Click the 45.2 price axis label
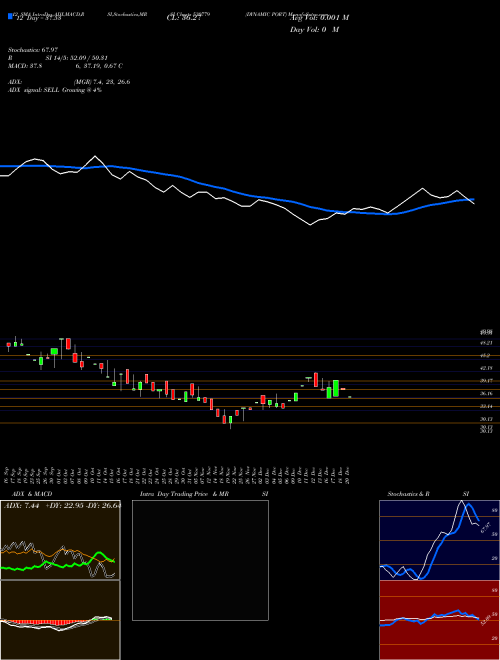This screenshot has height=660, width=500. click(486, 356)
